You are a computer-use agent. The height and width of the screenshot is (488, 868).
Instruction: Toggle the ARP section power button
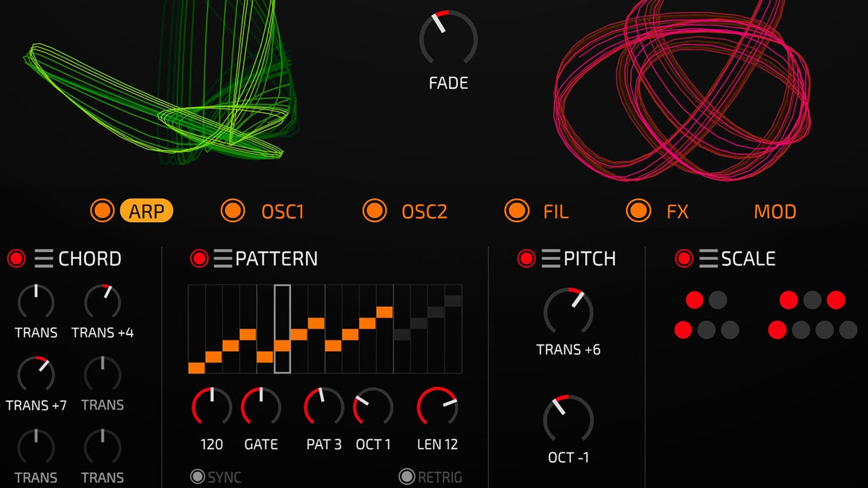tap(103, 211)
